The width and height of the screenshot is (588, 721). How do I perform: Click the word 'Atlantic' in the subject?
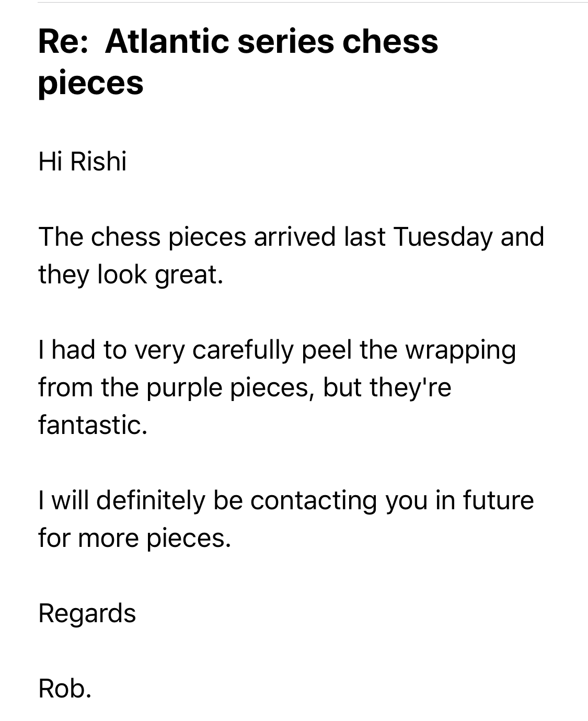[x=167, y=41]
